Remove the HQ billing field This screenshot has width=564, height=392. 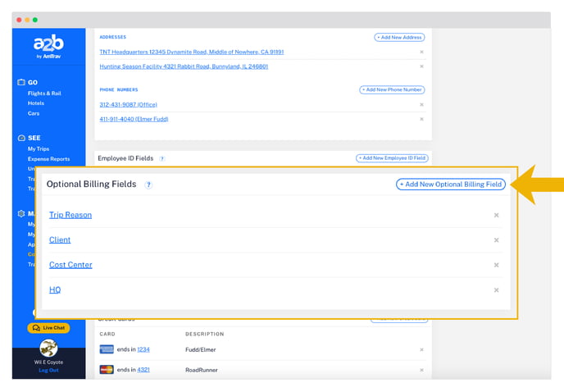click(496, 290)
